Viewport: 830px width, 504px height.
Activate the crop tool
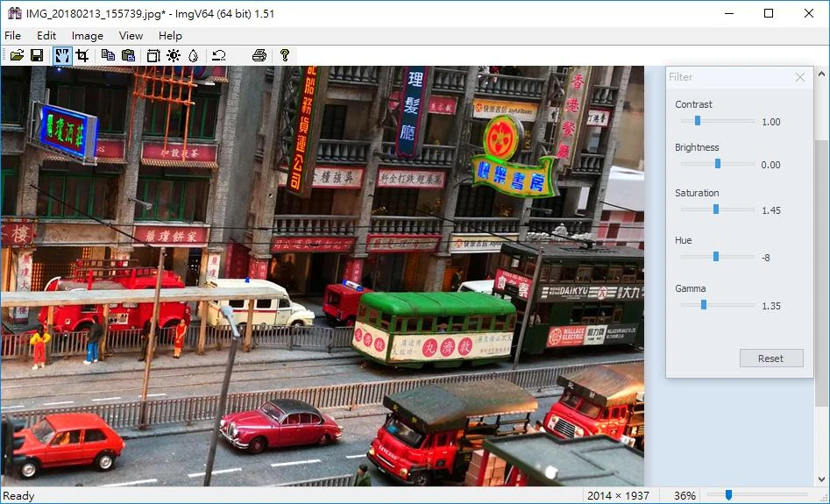tap(82, 55)
